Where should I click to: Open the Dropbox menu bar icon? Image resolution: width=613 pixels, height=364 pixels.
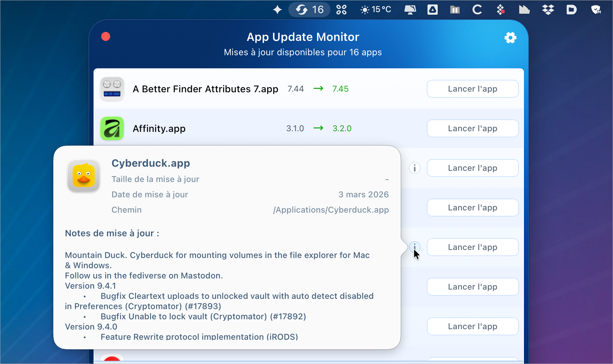click(x=548, y=10)
